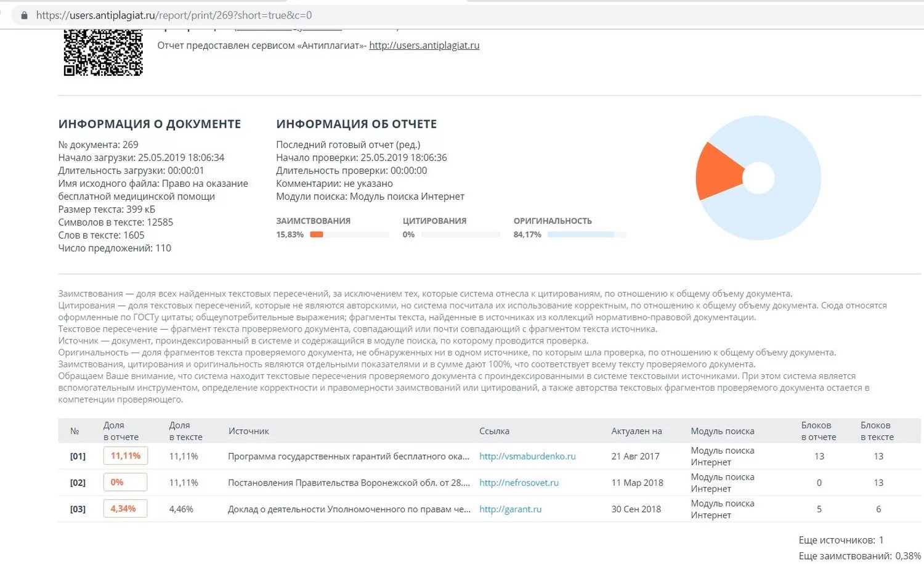Image resolution: width=924 pixels, height=564 pixels.
Task: Select row number [03]
Action: [78, 510]
